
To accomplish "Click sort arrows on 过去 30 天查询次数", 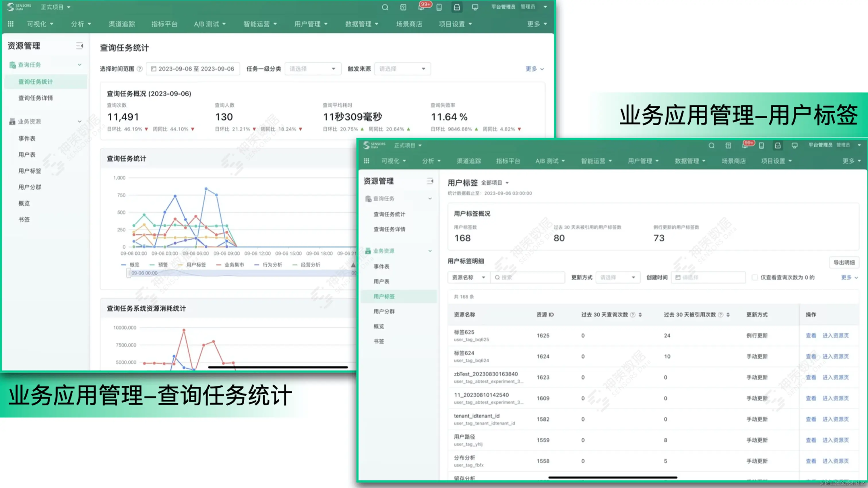I will 640,314.
